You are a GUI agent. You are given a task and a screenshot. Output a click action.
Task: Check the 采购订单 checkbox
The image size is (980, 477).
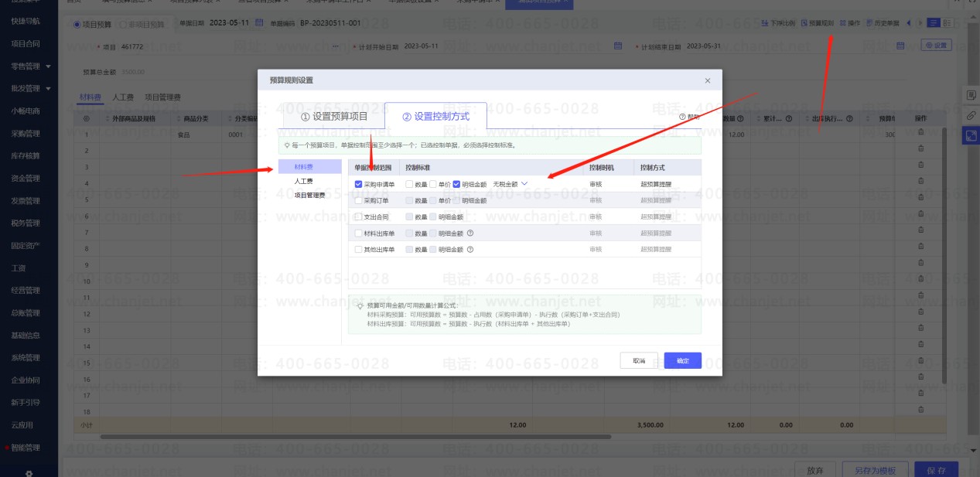(358, 200)
